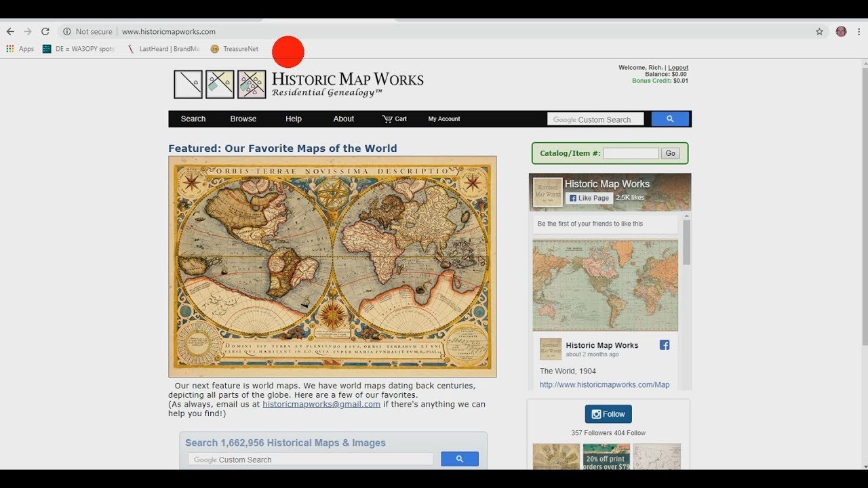Click the Logout link
868x488 pixels.
(678, 68)
